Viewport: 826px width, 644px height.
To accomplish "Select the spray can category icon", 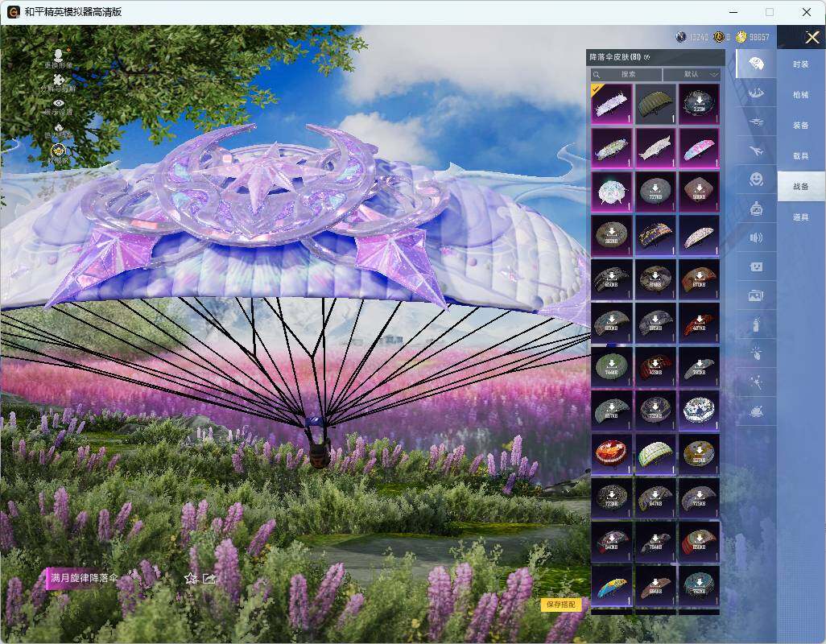I will click(757, 325).
